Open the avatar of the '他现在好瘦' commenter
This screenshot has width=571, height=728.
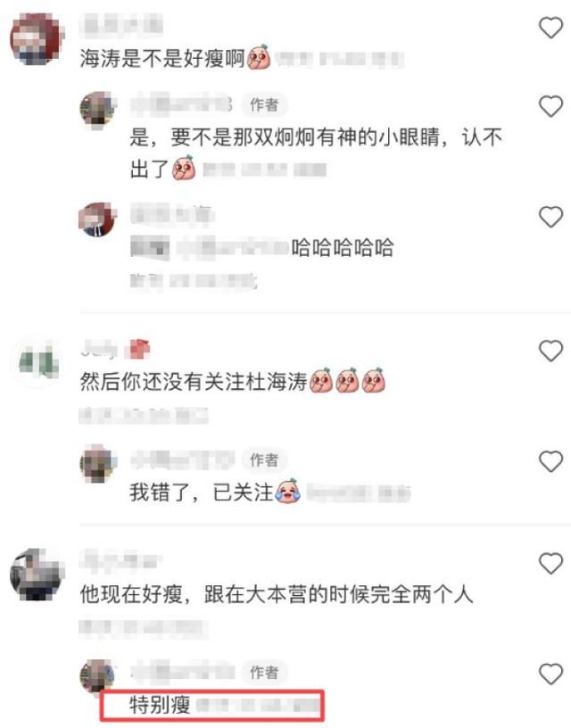pyautogui.click(x=37, y=575)
